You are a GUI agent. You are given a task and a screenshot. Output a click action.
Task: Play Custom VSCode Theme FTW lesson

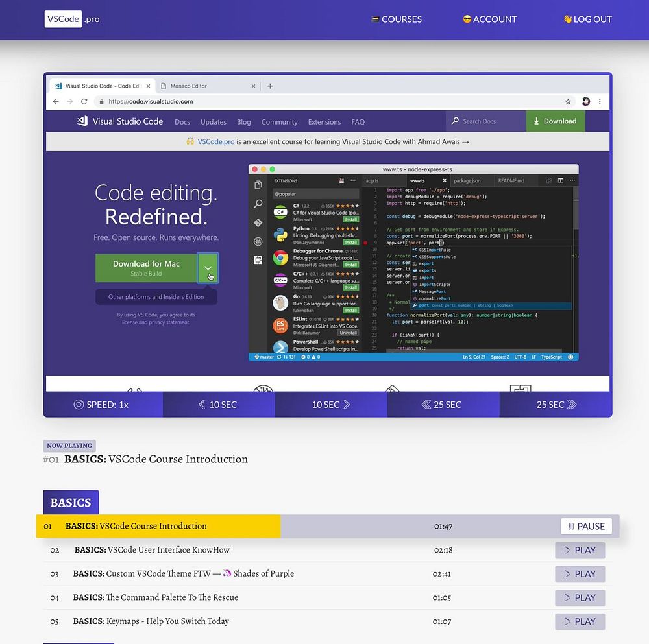tap(580, 574)
